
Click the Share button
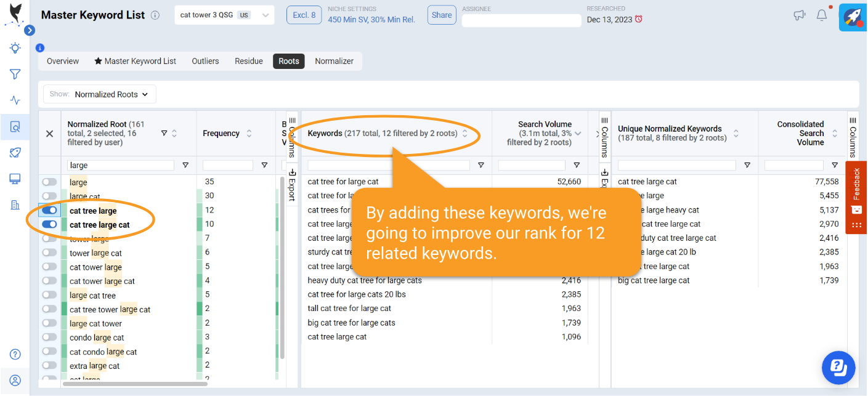(x=441, y=15)
